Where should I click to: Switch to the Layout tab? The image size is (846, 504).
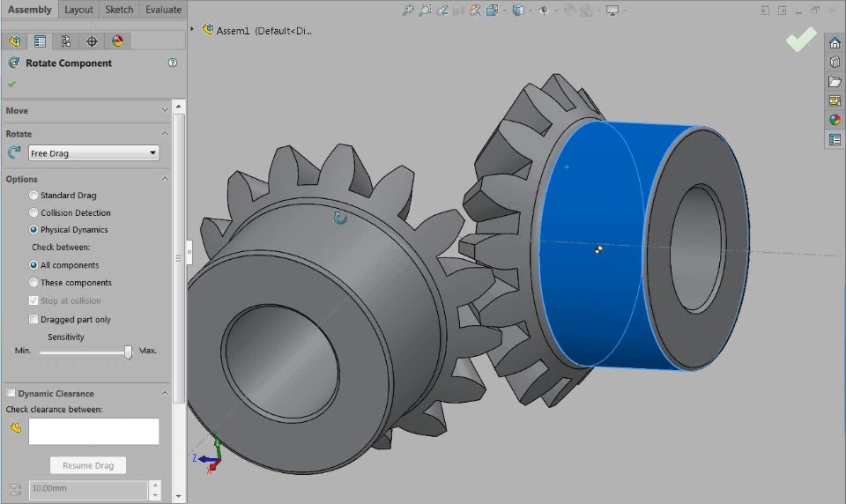[x=78, y=10]
